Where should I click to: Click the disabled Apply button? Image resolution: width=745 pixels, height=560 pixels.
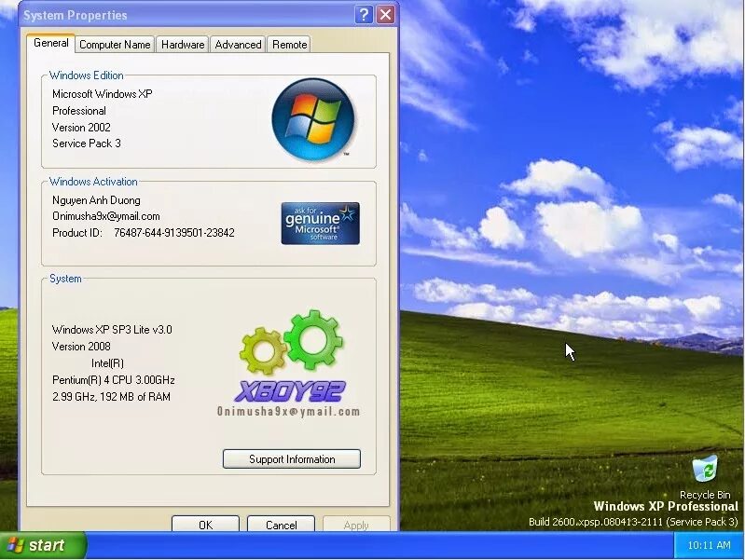[356, 525]
